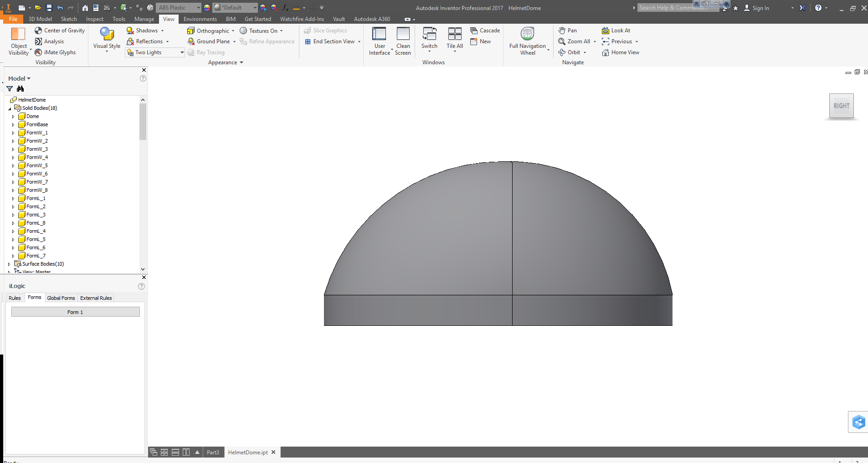Screen dimensions: 868x463
Task: Select FormW_4 in the model tree
Action: click(x=37, y=157)
